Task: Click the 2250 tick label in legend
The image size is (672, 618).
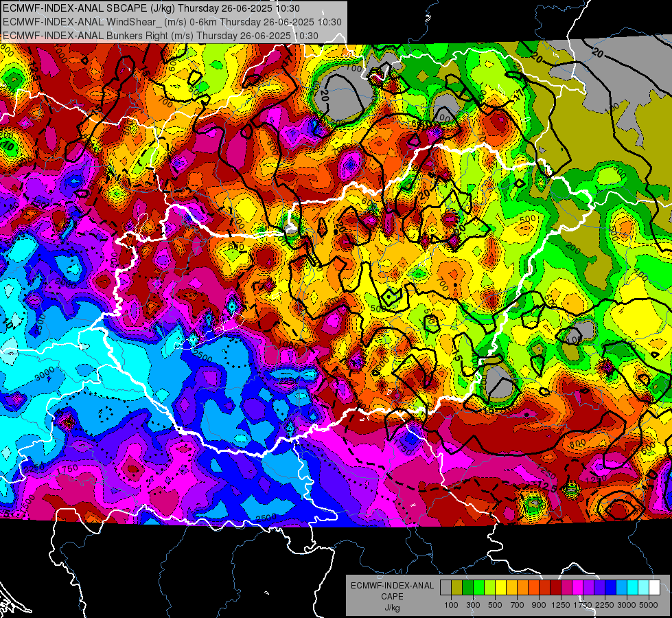Action: click(605, 605)
